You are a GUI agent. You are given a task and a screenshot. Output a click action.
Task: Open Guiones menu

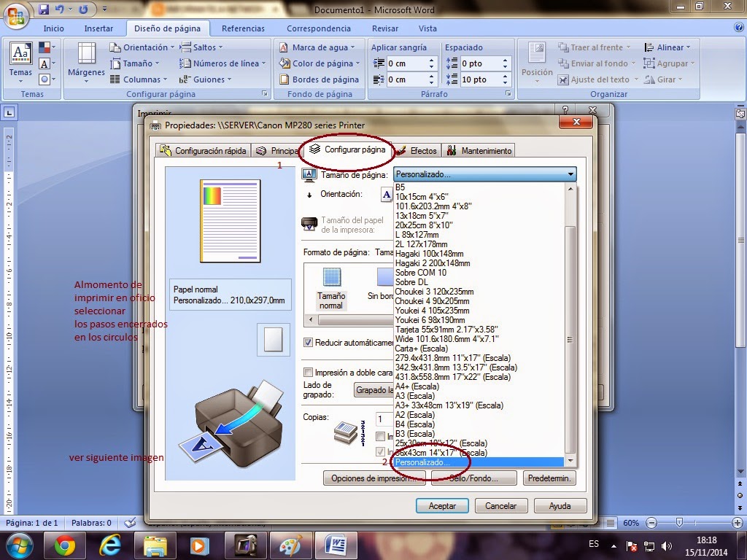(x=205, y=79)
